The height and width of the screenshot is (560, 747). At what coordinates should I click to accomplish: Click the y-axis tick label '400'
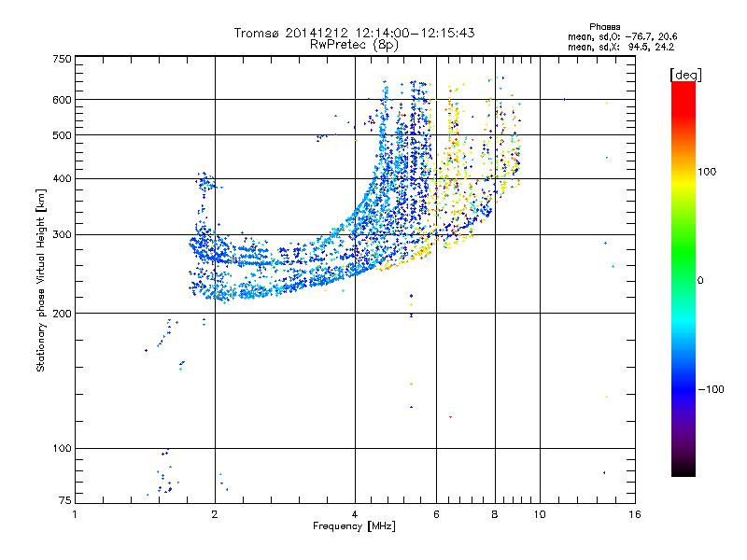click(x=62, y=179)
